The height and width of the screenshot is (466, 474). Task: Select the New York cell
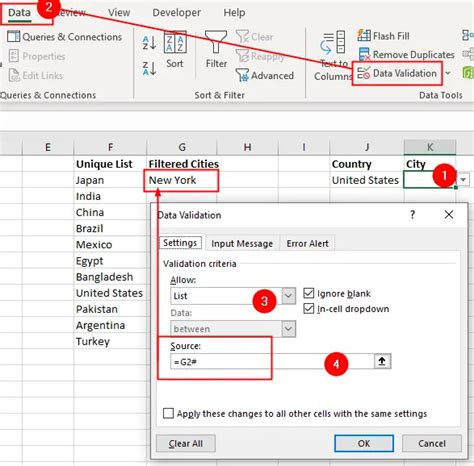pyautogui.click(x=181, y=180)
